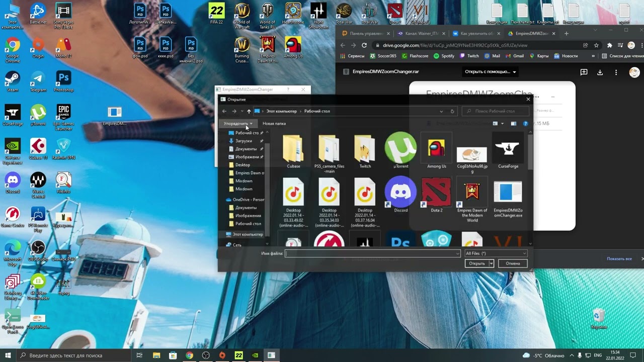
Task: Select Empires Dawn of the Modern World shortcut in dialog
Action: click(472, 200)
